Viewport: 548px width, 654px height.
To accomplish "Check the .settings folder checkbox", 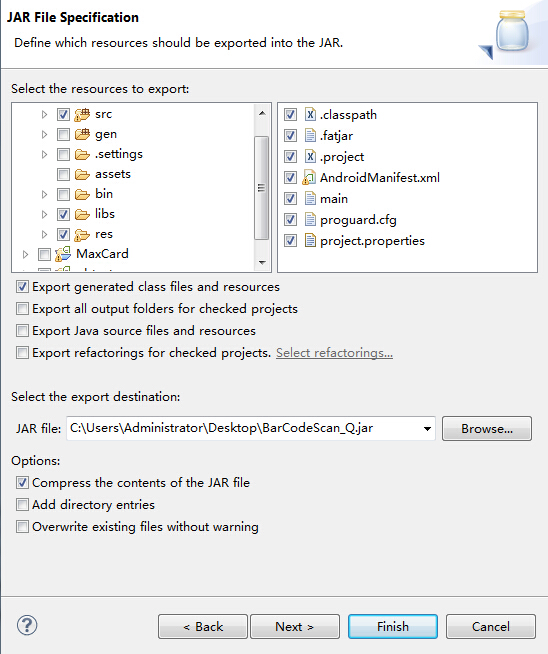I will (x=63, y=154).
